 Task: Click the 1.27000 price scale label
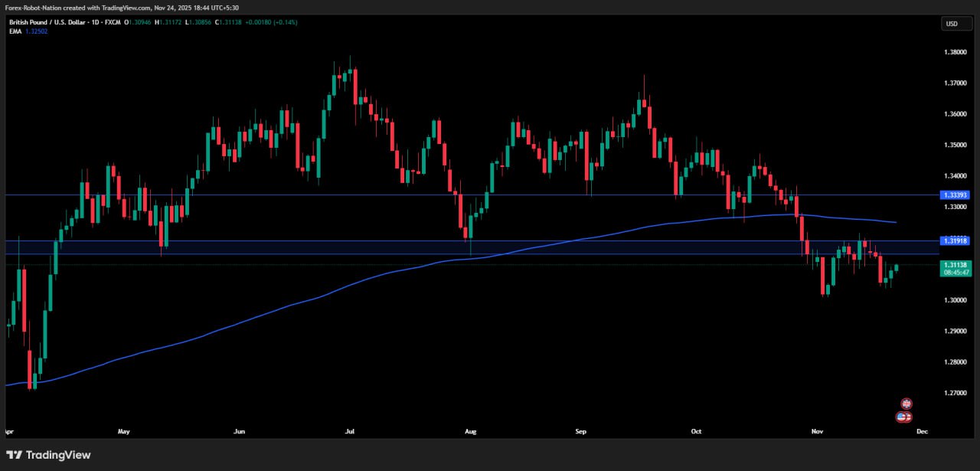(955, 393)
